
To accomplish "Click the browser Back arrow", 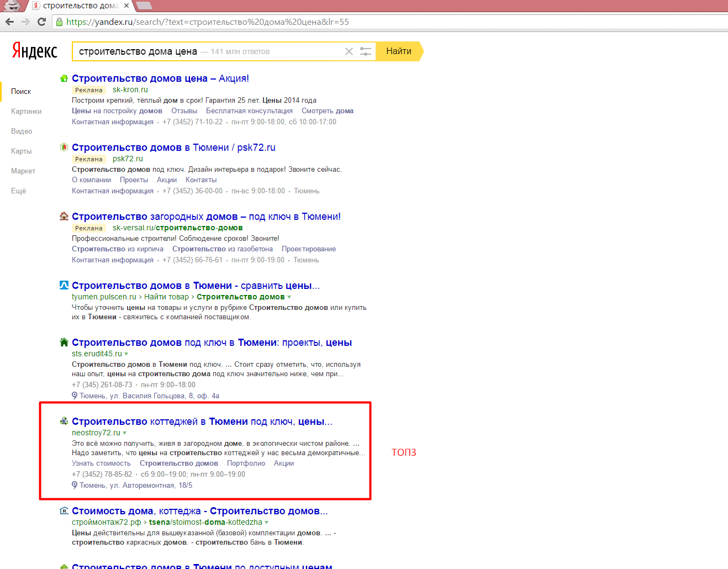I will (9, 22).
